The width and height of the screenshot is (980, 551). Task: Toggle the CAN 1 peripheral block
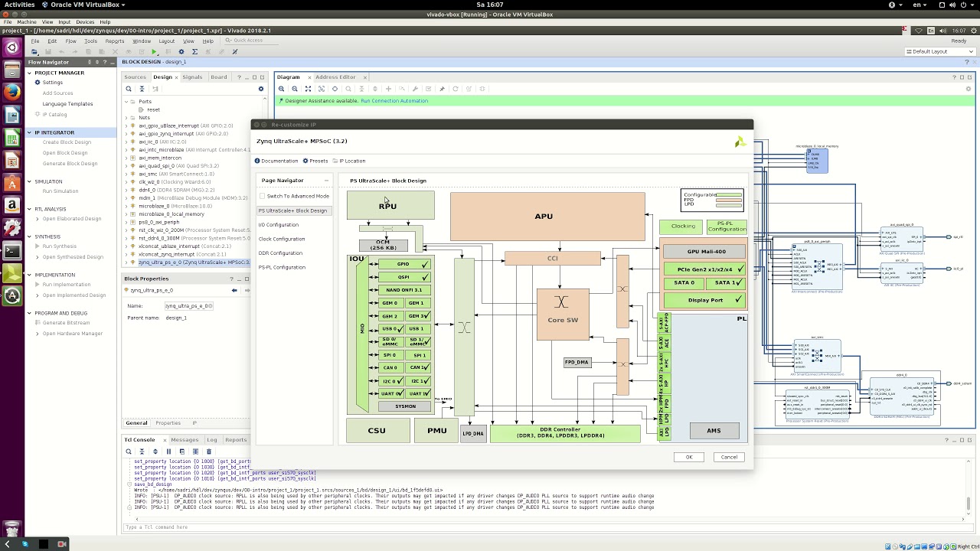[x=416, y=367]
